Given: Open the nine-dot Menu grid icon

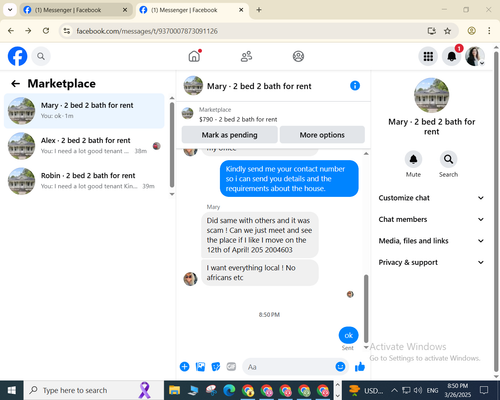Looking at the screenshot, I should [428, 56].
